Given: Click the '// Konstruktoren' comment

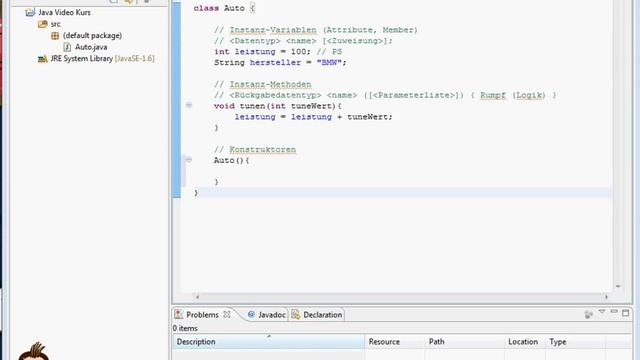Looking at the screenshot, I should [255, 149].
